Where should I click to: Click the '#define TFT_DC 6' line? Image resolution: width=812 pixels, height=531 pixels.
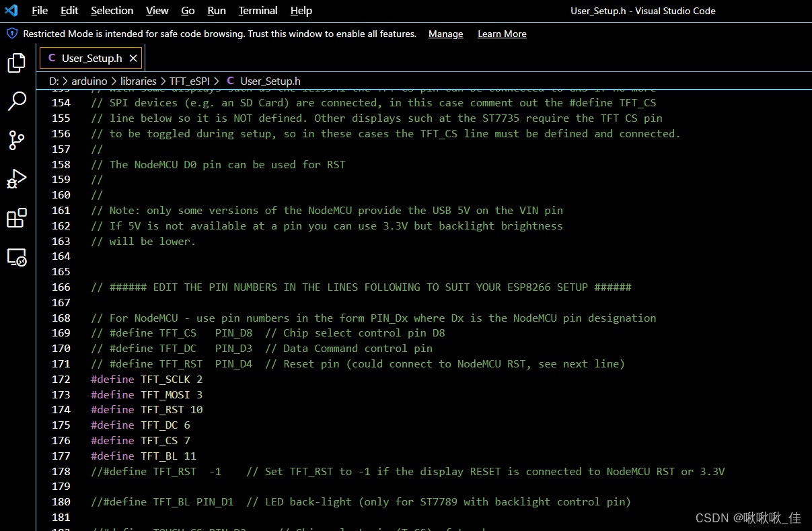141,425
